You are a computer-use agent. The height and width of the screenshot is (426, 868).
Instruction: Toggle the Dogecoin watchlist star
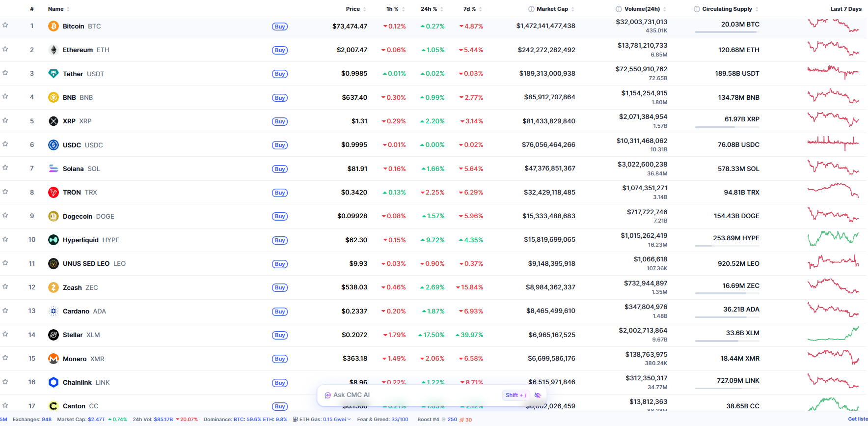pyautogui.click(x=5, y=215)
